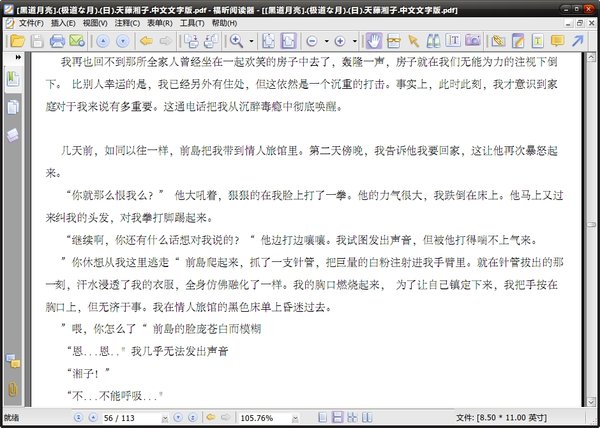
Task: Go to previous page in status bar
Action: (x=93, y=417)
